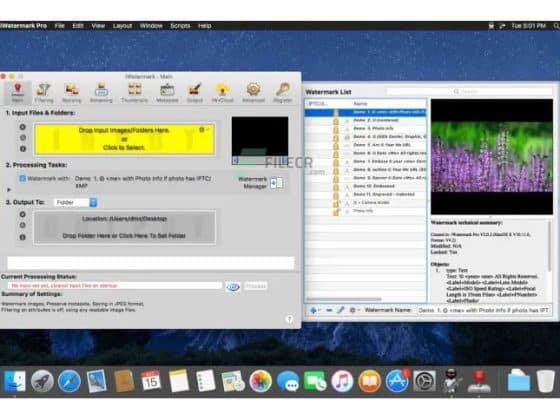The height and width of the screenshot is (420, 560).
Task: Click the add watermark plus button
Action: pos(314,310)
